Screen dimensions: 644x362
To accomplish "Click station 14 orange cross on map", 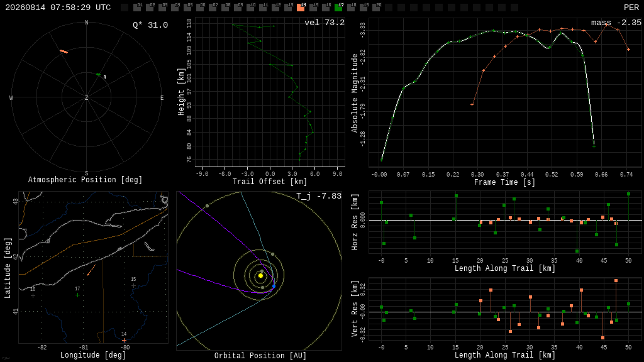I will tap(124, 340).
